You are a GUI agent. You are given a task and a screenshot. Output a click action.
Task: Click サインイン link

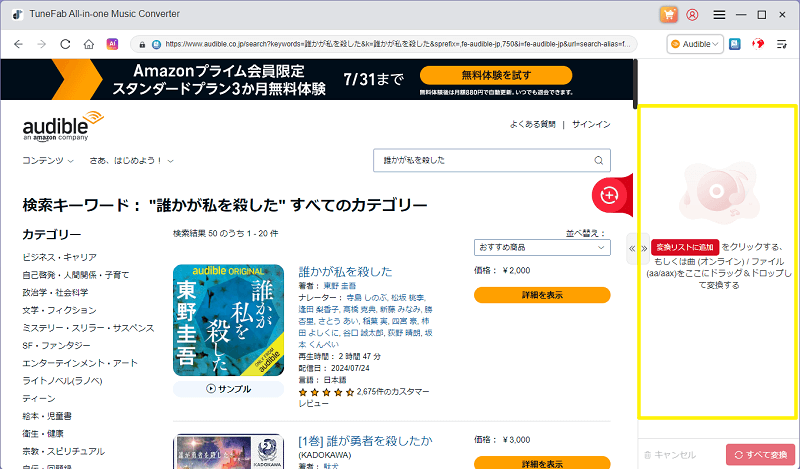click(592, 124)
